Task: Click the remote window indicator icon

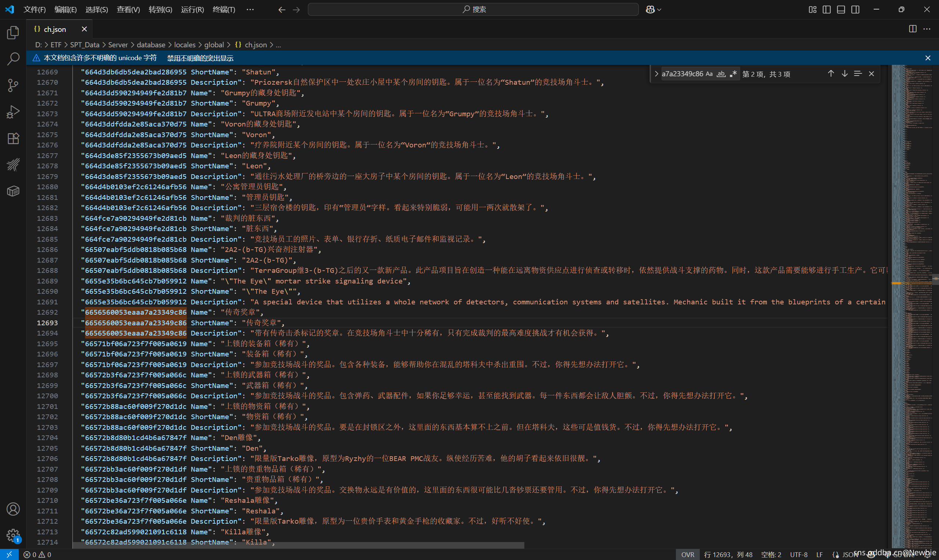Action: pos(9,554)
